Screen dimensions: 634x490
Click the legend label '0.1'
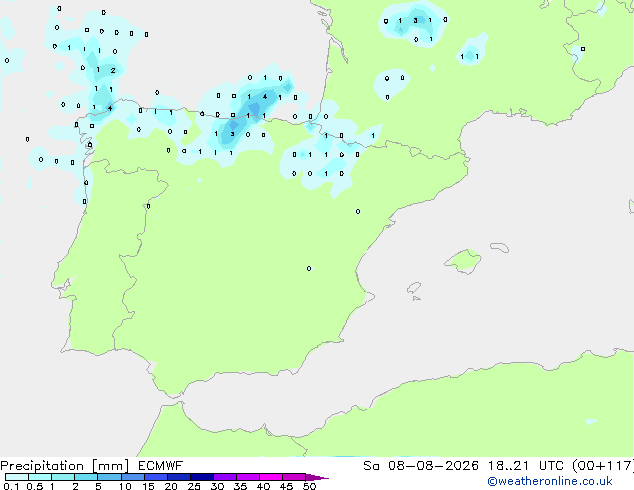(x=11, y=486)
